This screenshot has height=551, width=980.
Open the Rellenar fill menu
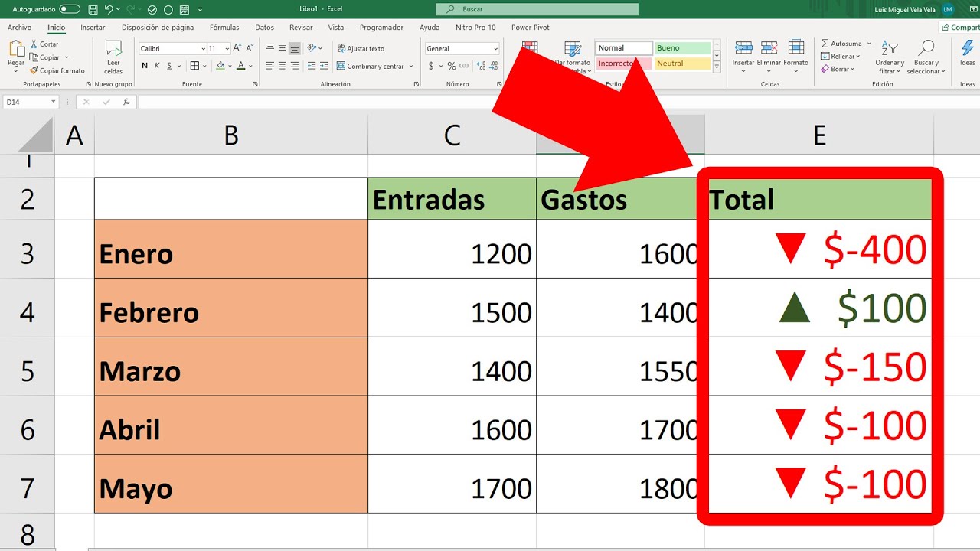840,56
